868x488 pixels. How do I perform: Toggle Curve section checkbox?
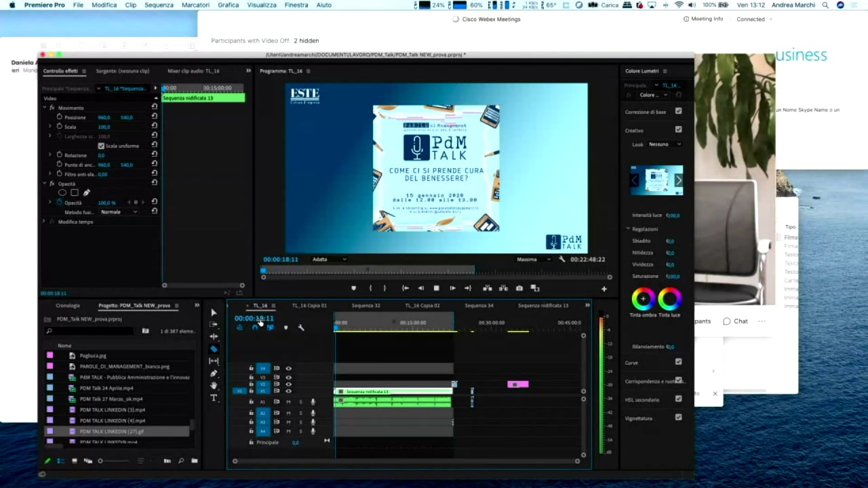pos(678,362)
